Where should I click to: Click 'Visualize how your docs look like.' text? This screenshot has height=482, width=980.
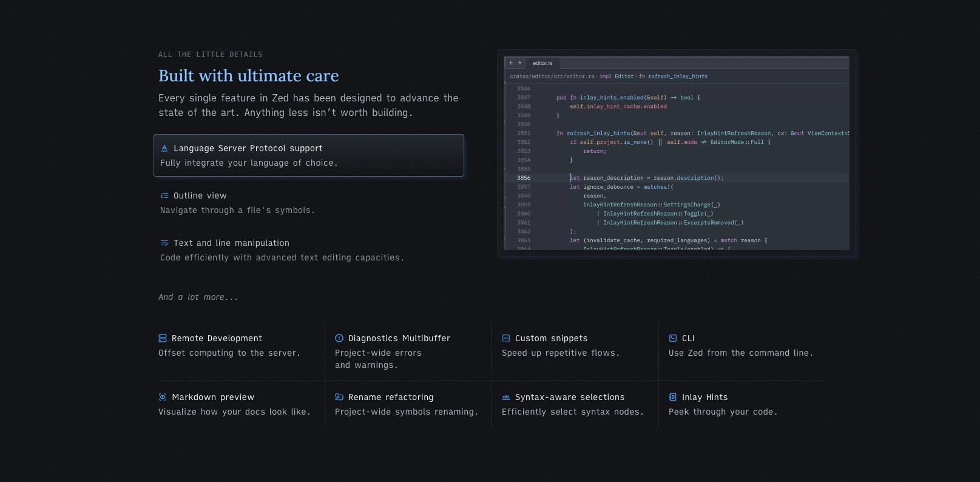coord(234,412)
